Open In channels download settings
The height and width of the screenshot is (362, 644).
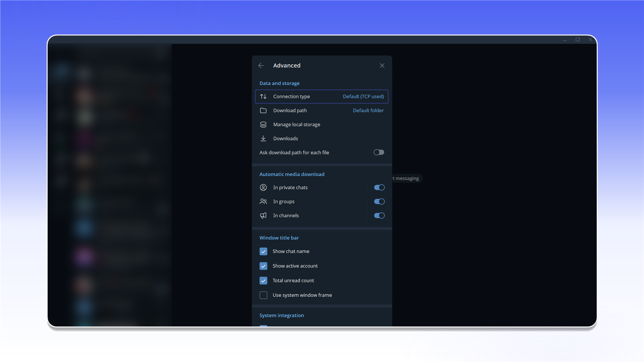309,216
